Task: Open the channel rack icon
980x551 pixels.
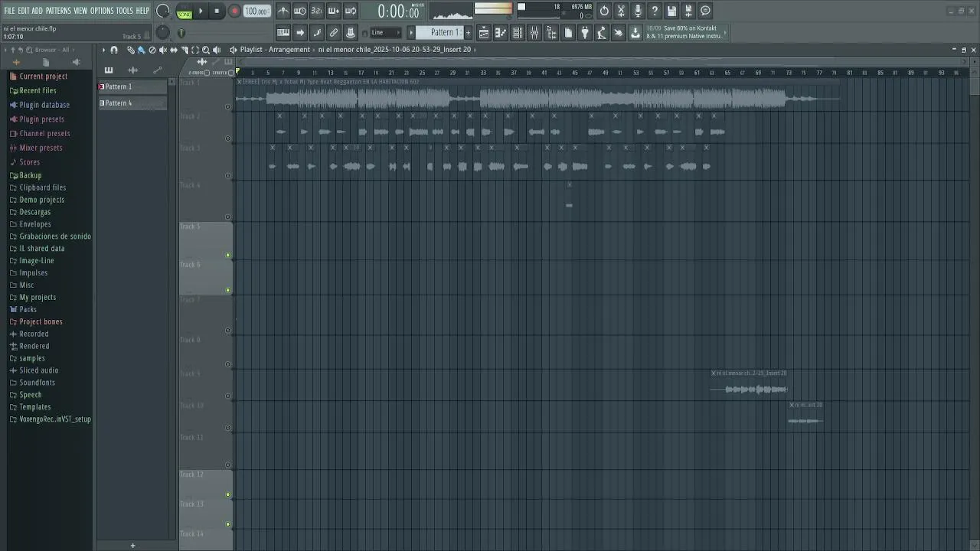Action: 518,32
